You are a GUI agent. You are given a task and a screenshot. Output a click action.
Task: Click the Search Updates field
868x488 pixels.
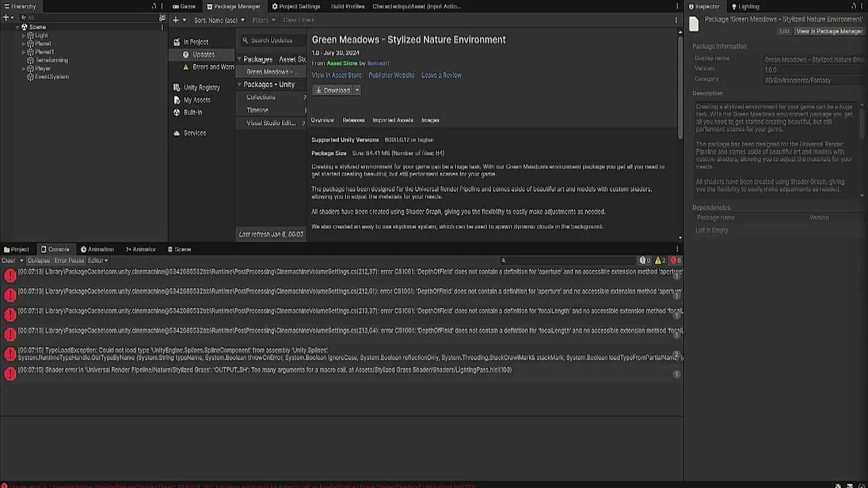pos(274,40)
